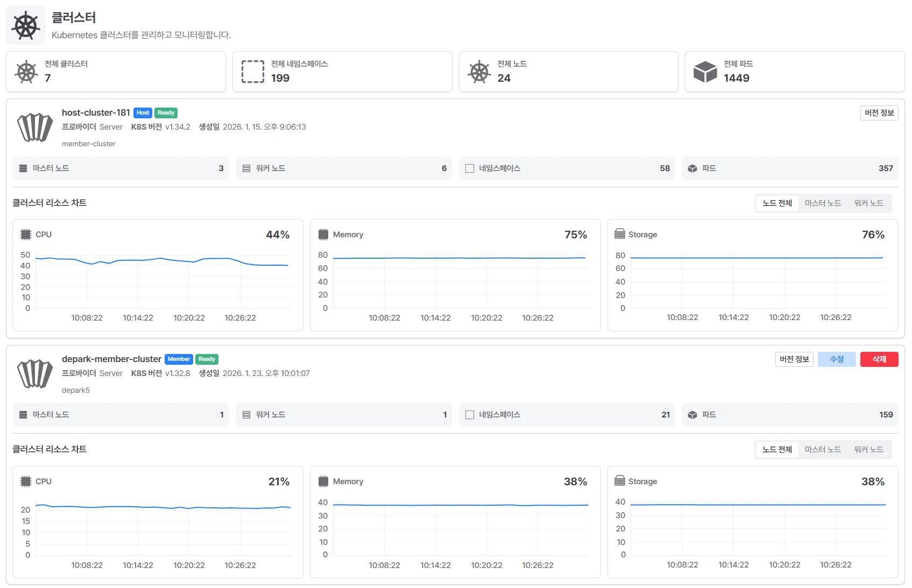Click the depark5 description text
The height and width of the screenshot is (588, 912).
point(76,390)
